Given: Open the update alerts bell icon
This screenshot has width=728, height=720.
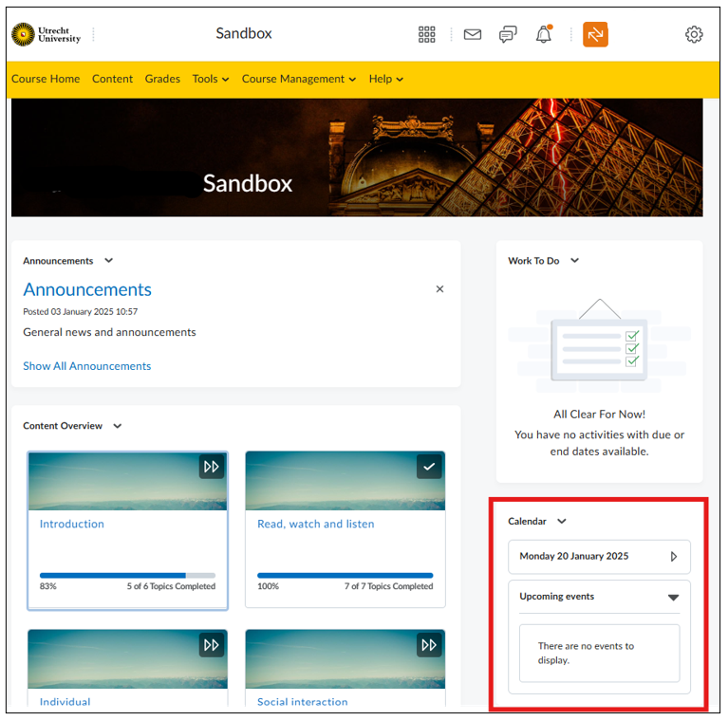Looking at the screenshot, I should point(544,34).
